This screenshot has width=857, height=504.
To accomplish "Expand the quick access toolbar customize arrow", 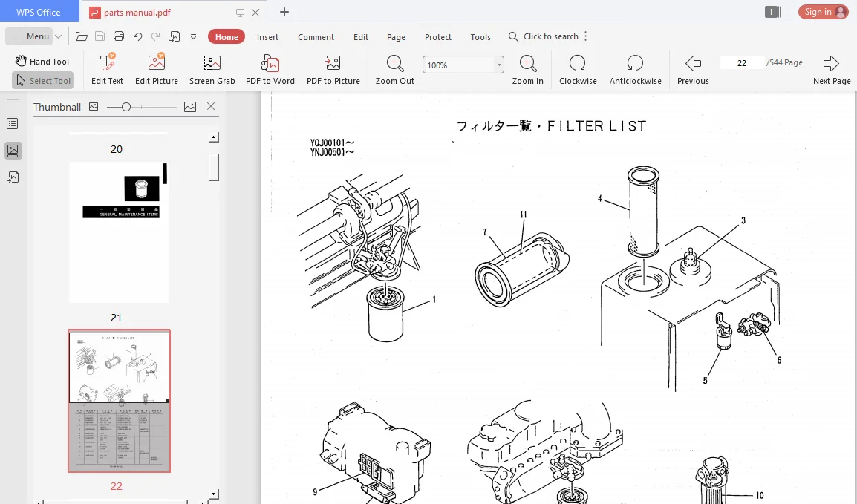I will tap(194, 36).
